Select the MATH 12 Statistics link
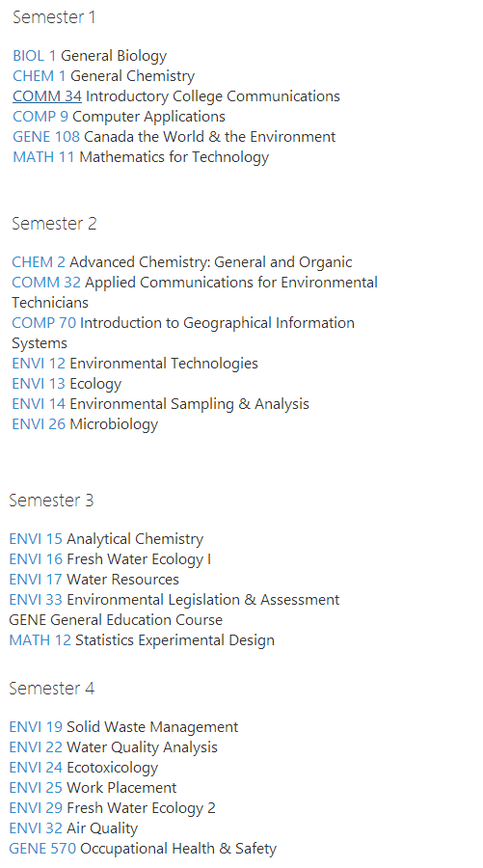This screenshot has height=868, width=483. [x=40, y=640]
